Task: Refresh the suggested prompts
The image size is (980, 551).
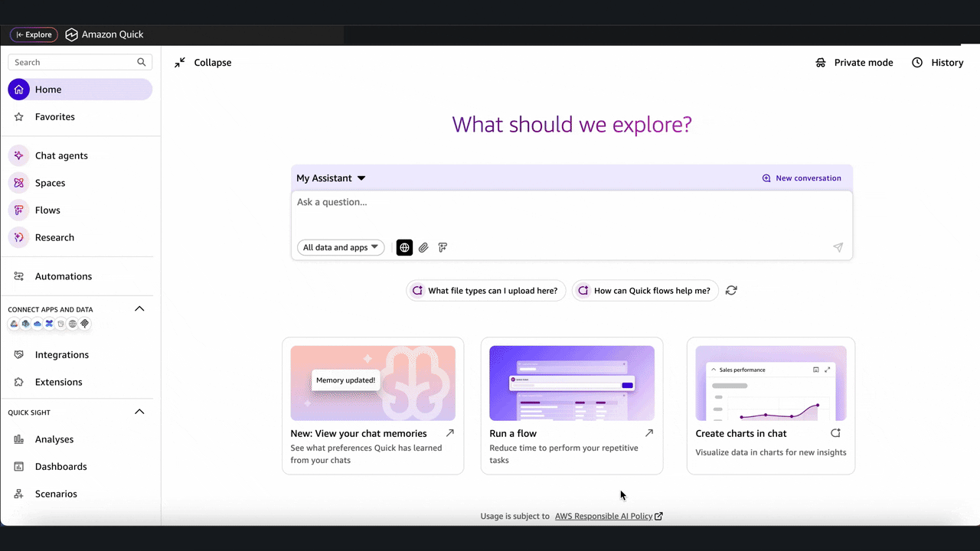Action: [x=731, y=291]
